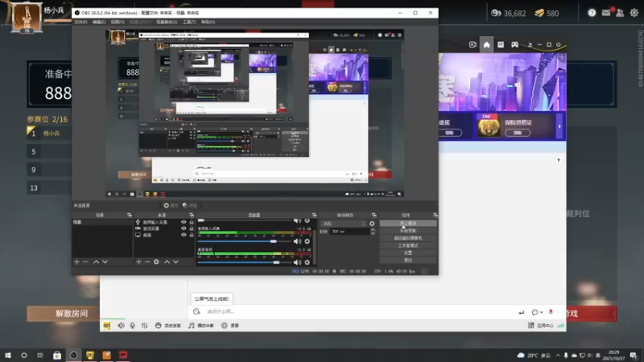Toggle visibility of 桌面 source

184,235
